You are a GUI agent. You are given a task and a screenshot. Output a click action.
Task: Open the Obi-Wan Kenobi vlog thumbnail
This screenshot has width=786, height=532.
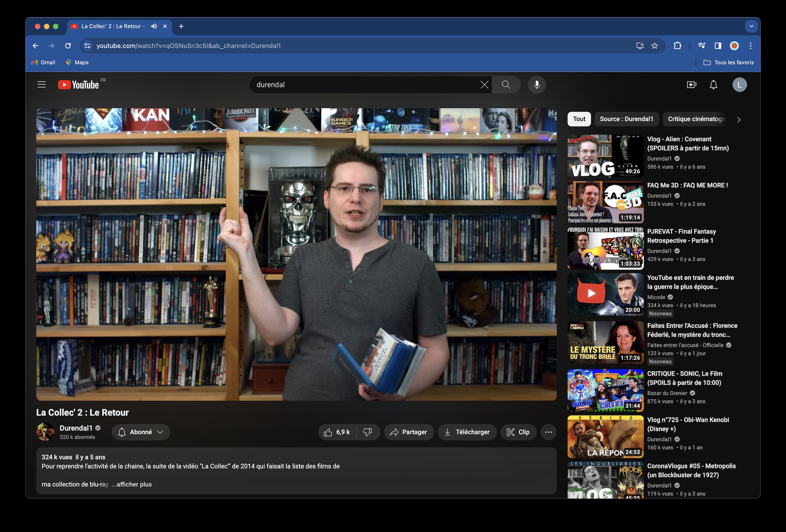tap(605, 437)
